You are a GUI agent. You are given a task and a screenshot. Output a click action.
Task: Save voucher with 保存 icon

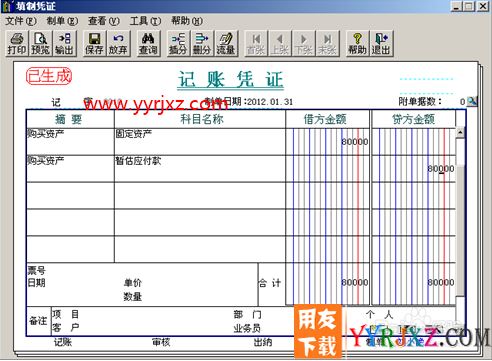[x=95, y=44]
